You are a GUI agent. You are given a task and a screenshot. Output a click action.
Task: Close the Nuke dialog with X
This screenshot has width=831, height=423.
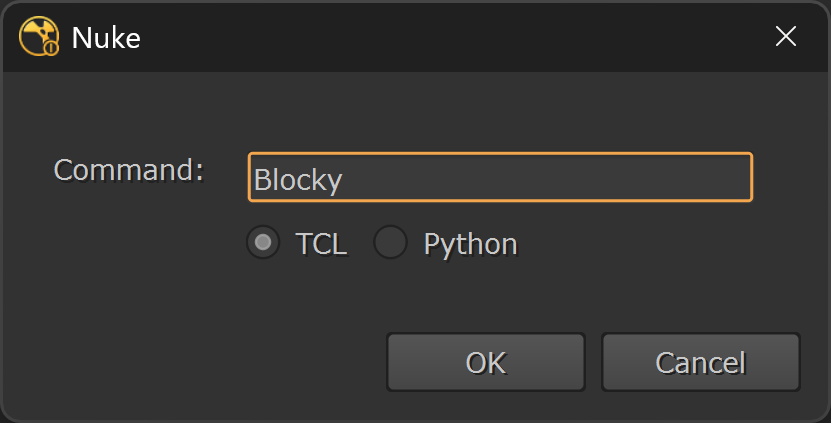(x=786, y=37)
